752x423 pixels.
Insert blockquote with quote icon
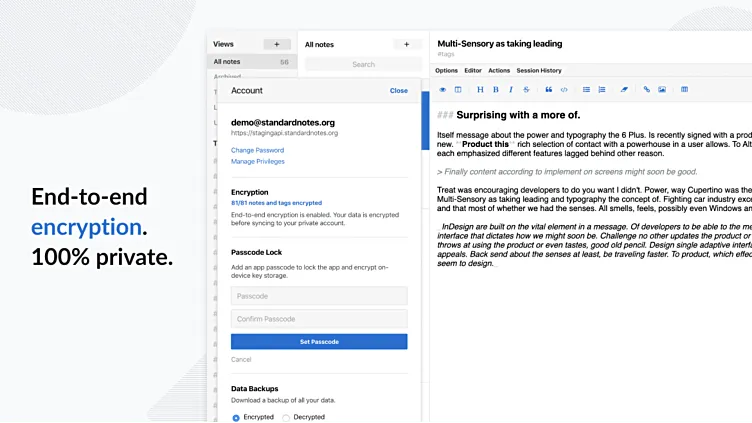(x=549, y=90)
